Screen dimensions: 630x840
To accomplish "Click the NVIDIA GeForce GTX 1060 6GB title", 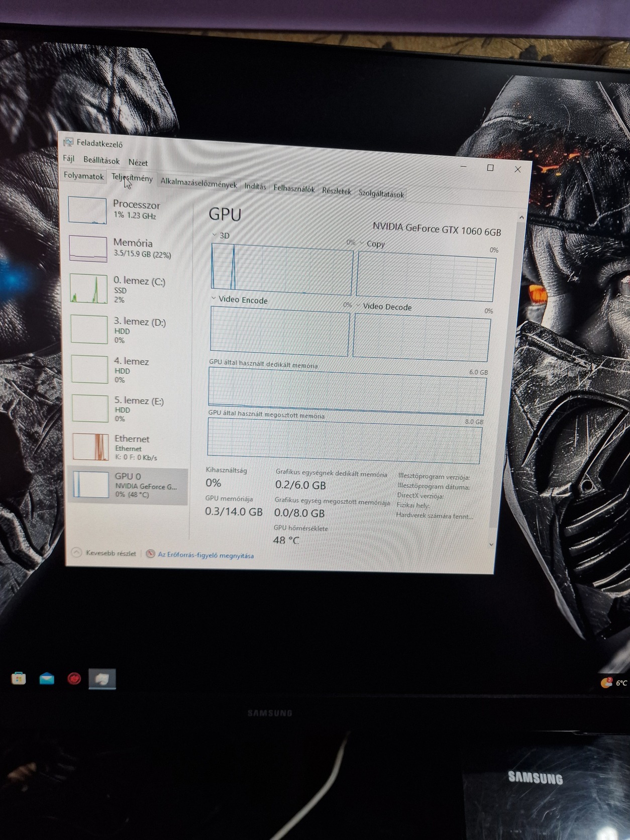I will tap(437, 229).
